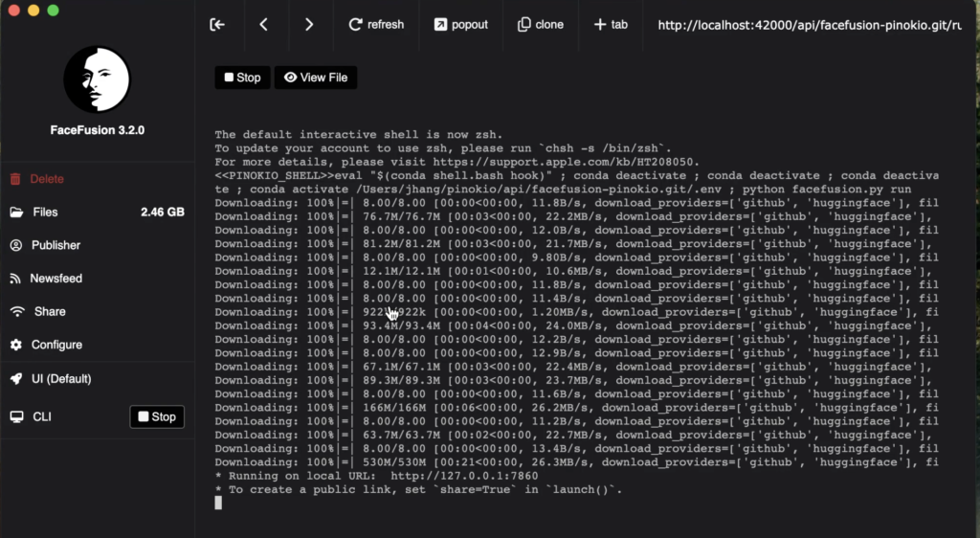Go back with the left chevron
This screenshot has width=980, height=538.
pyautogui.click(x=264, y=24)
